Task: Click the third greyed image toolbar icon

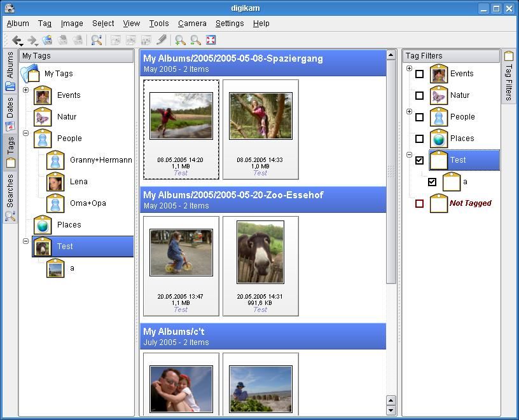Action: (146, 40)
